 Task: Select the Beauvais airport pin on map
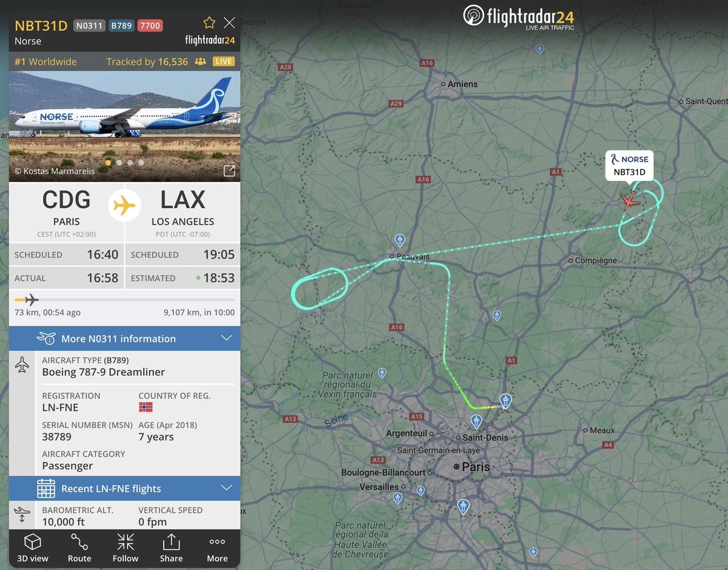399,240
